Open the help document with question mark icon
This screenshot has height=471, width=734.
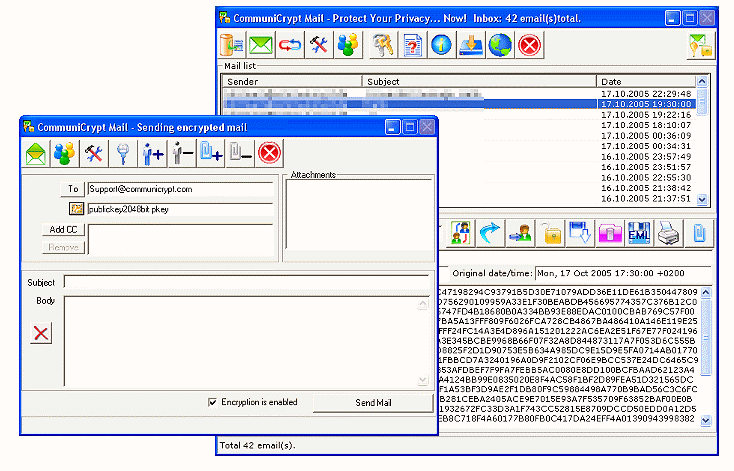click(x=412, y=45)
